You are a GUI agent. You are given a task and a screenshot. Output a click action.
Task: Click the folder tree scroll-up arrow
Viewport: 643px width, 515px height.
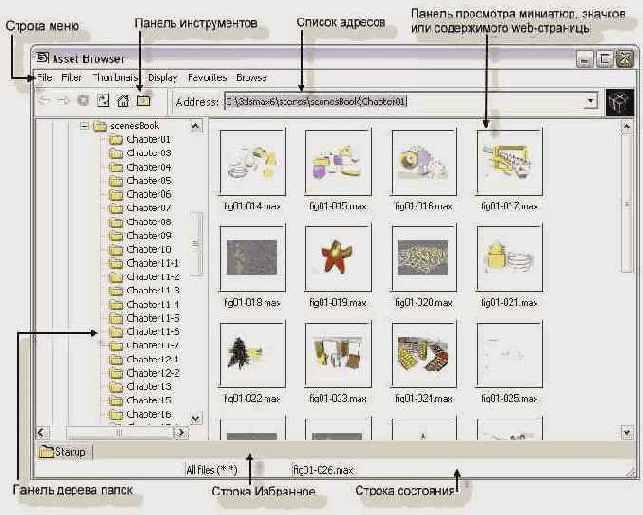point(196,126)
